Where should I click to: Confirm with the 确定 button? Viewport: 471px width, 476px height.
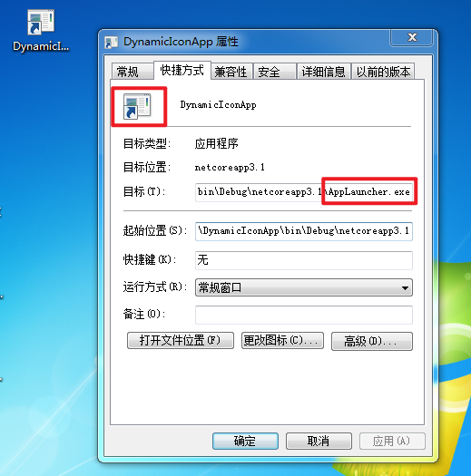coord(245,441)
